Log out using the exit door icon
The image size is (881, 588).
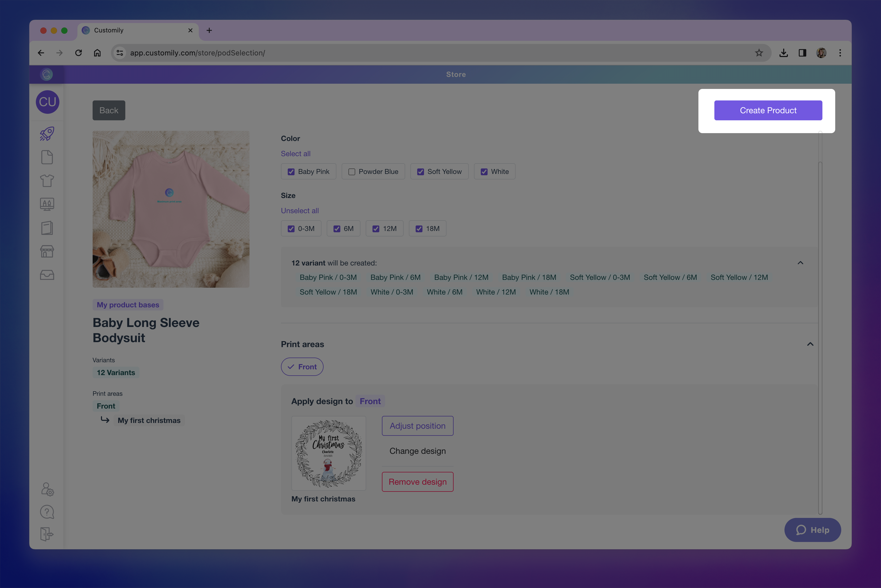(47, 534)
